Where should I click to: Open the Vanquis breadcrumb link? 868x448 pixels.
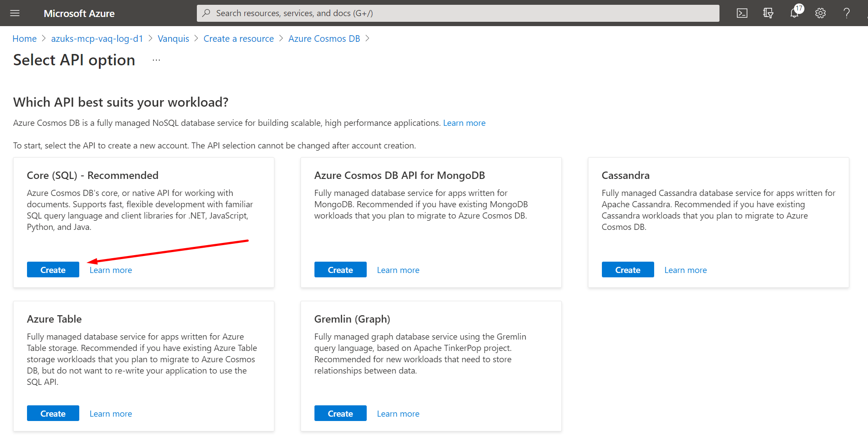coord(173,38)
